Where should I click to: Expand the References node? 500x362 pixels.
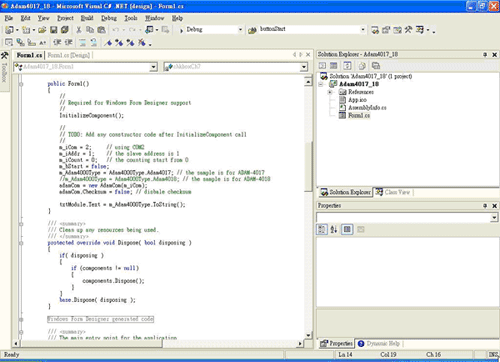pyautogui.click(x=330, y=92)
